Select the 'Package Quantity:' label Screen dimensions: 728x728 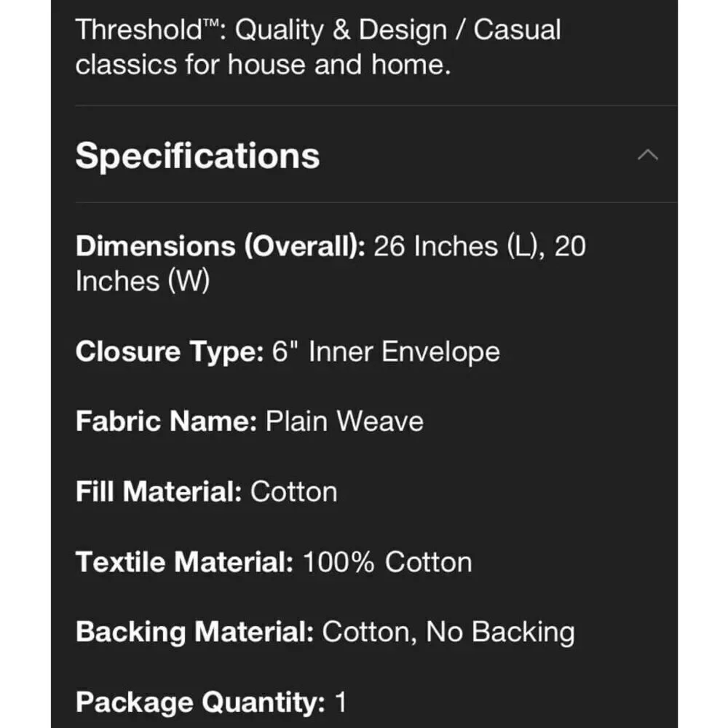pyautogui.click(x=200, y=703)
